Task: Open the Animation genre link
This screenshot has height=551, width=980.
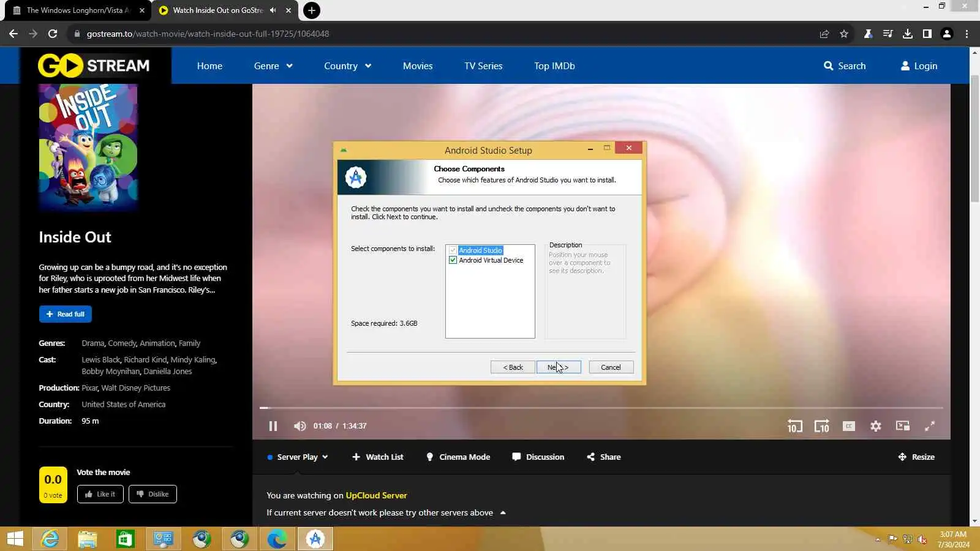Action: coord(157,343)
